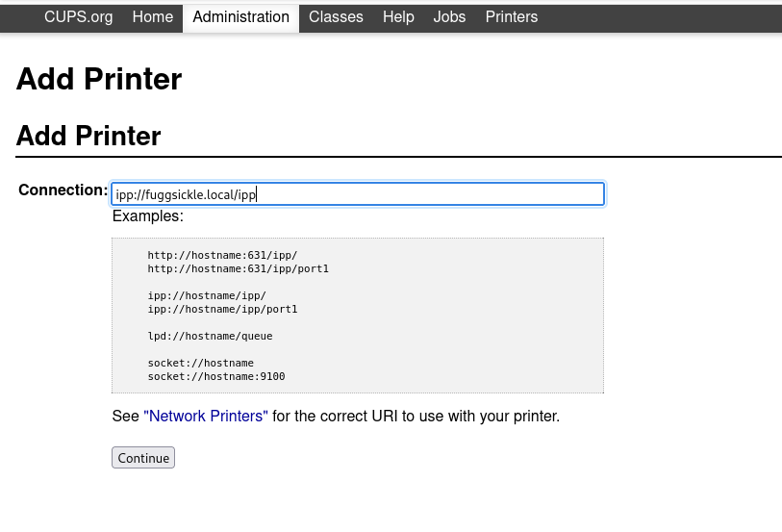Viewport: 782px width, 532px height.
Task: Click the http://hostname:631/ipp/ example line
Action: click(222, 256)
